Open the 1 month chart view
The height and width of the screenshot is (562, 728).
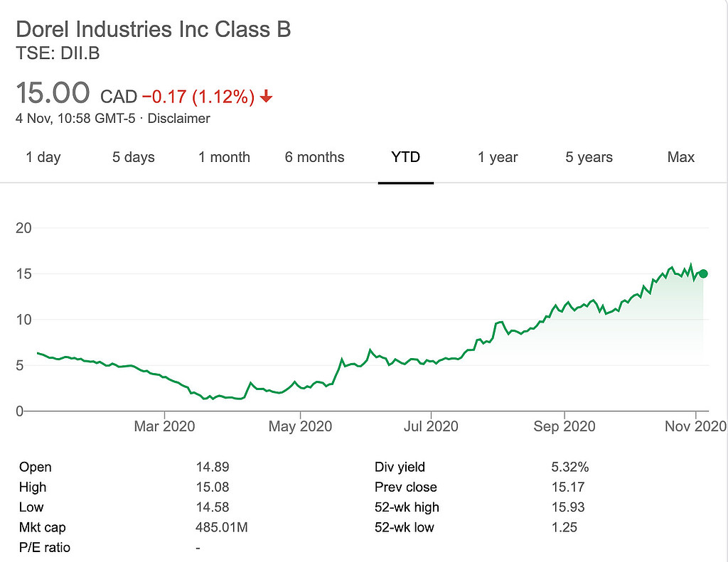[x=224, y=157]
